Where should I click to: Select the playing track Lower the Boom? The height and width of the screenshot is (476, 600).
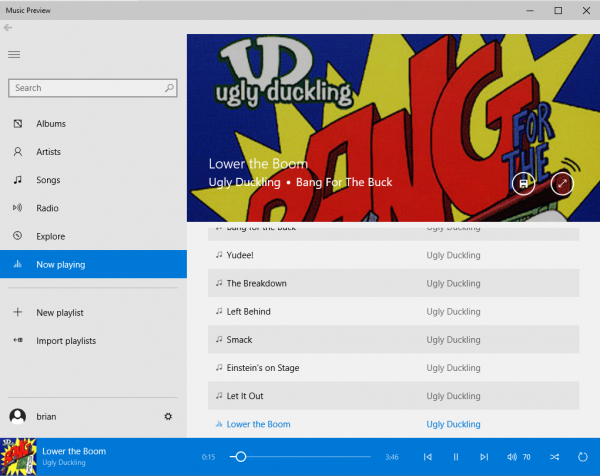pos(393,424)
